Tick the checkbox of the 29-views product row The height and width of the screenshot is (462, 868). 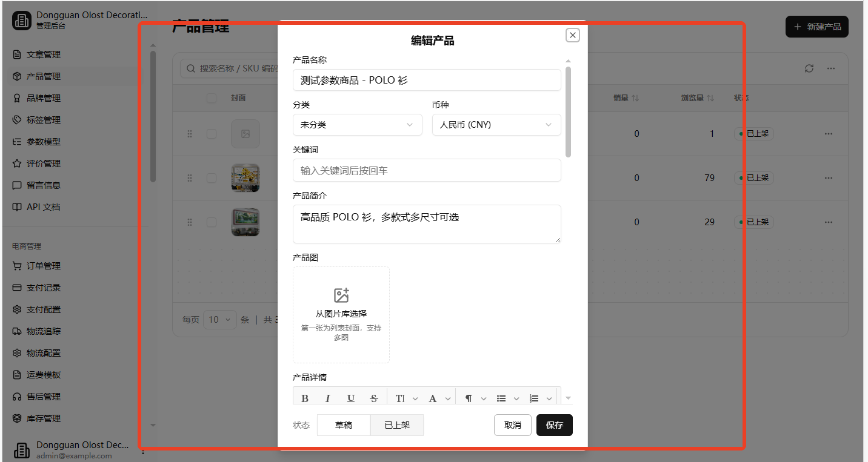(212, 222)
